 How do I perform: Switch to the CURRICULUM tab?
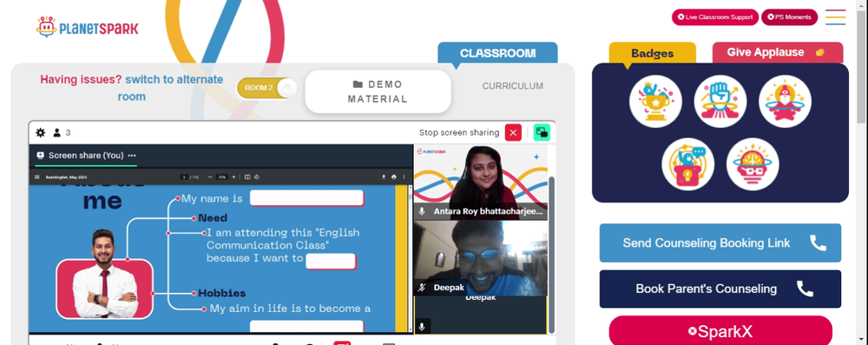point(513,86)
